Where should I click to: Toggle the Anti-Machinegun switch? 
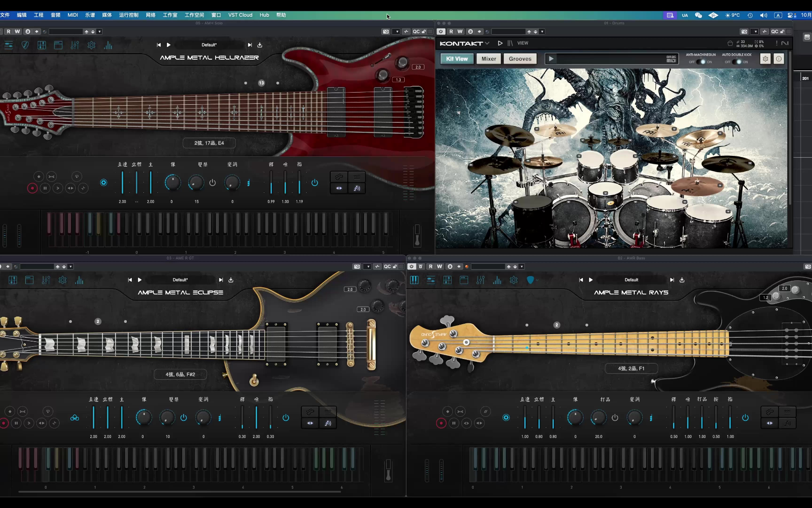701,62
